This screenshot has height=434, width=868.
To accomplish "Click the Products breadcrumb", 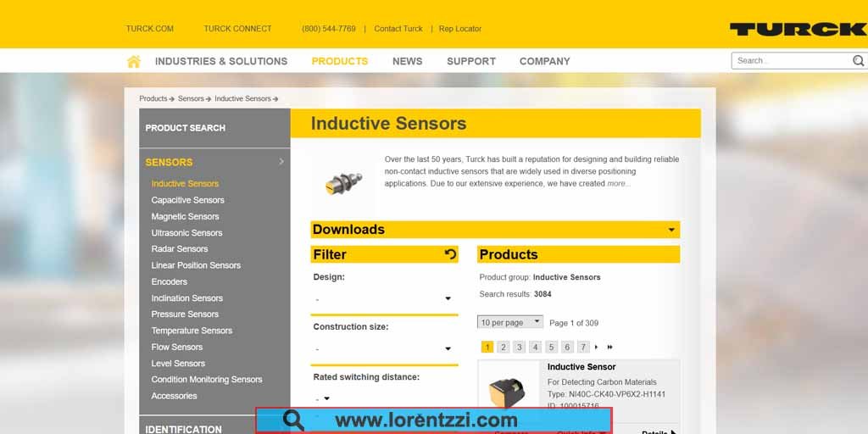I will [153, 98].
